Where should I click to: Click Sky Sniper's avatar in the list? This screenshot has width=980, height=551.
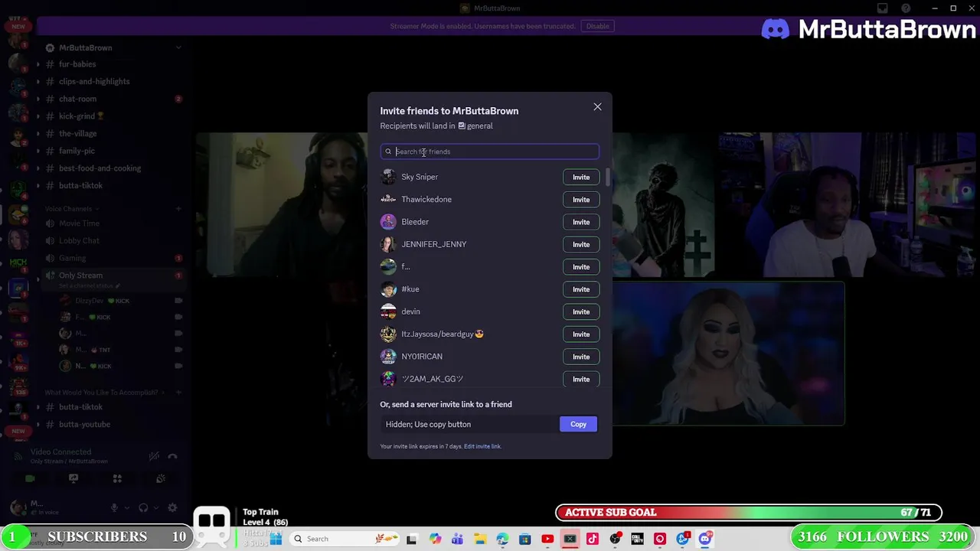tap(388, 177)
